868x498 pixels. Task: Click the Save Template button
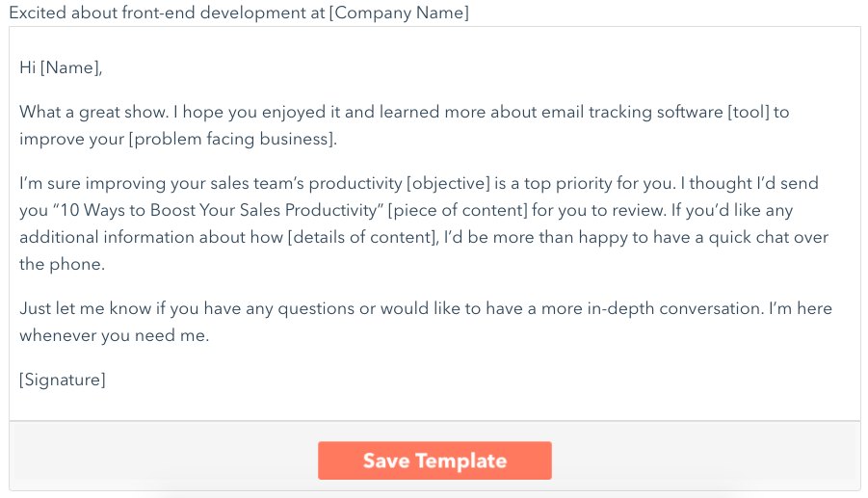coord(434,460)
